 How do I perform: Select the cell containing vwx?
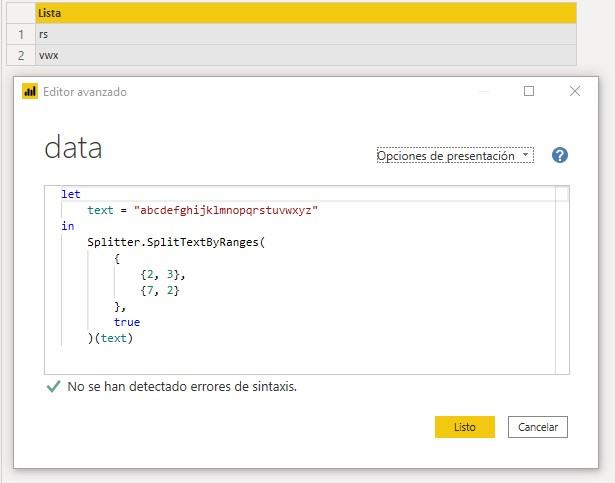[x=300, y=56]
